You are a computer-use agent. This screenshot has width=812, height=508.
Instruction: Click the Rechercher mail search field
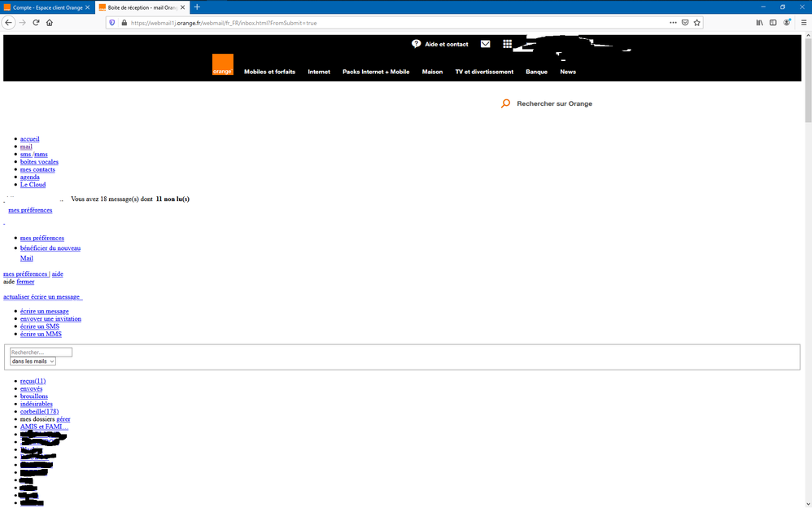coord(41,353)
